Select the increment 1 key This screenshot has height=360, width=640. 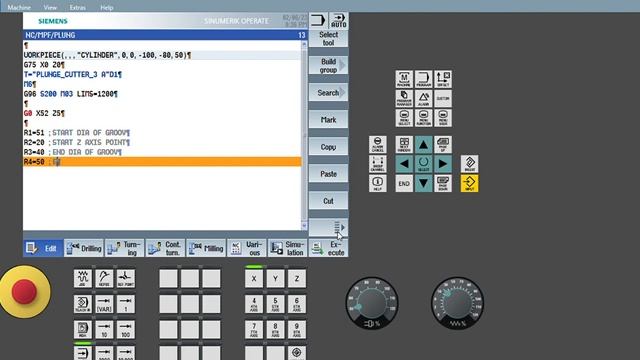(x=126, y=304)
